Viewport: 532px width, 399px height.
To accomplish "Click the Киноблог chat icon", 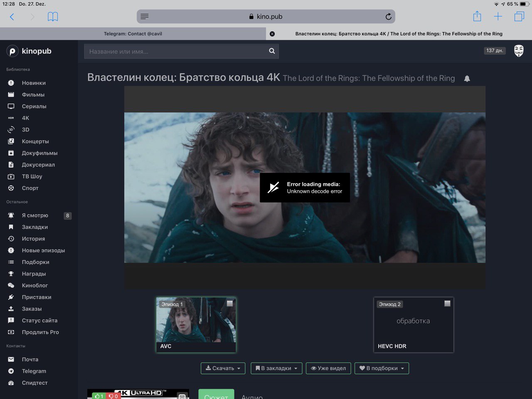I will [11, 285].
